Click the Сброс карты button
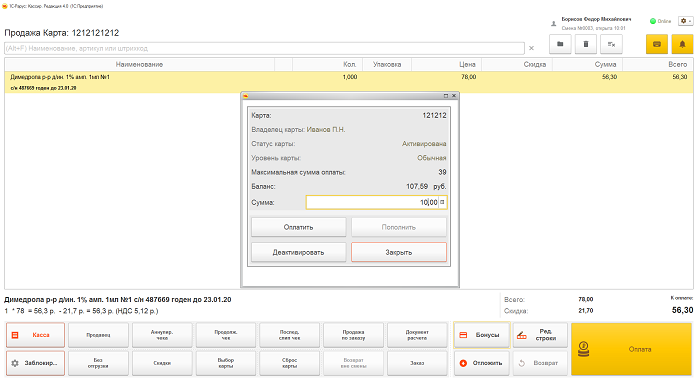Image resolution: width=700 pixels, height=380 pixels. pos(290,363)
